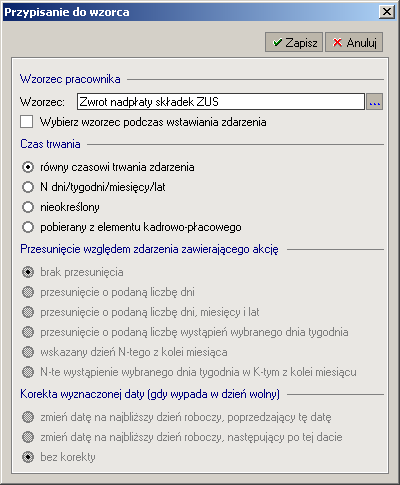Click the Zapisz save button
Viewport: 400px width, 485px height.
294,42
